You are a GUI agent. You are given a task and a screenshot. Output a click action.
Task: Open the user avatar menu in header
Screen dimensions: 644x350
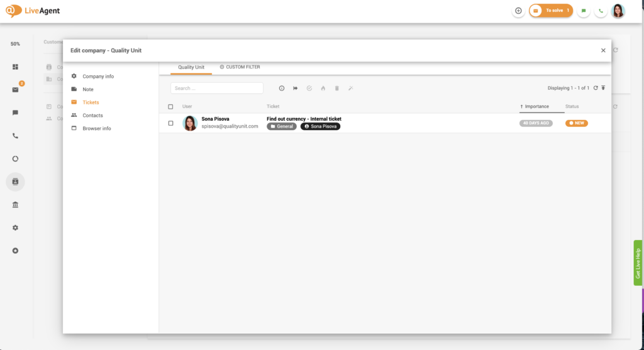(618, 11)
